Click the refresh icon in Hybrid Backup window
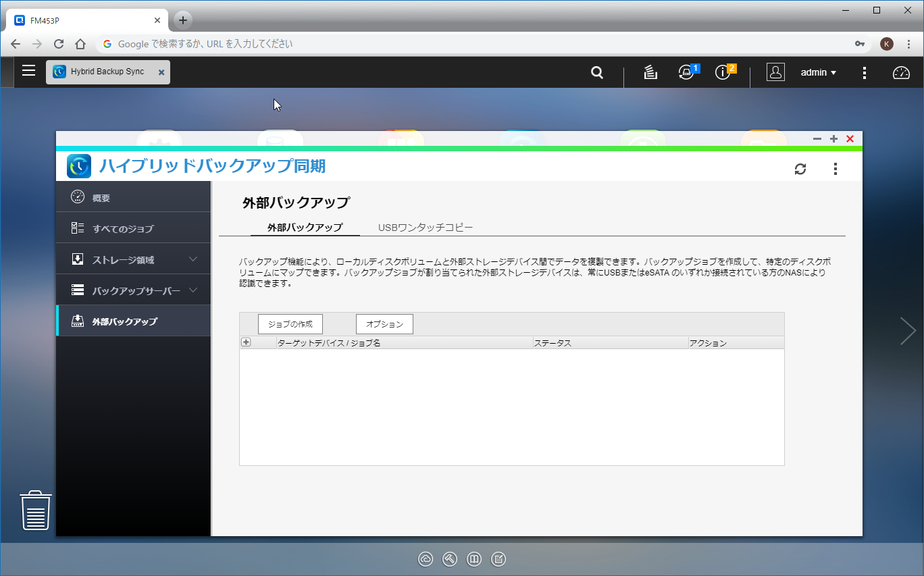 pos(800,169)
